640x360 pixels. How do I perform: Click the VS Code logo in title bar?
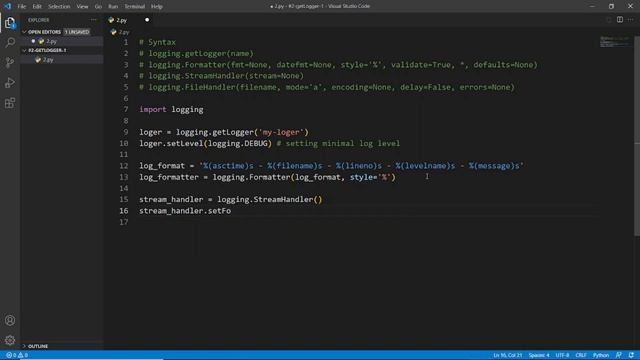(x=7, y=6)
